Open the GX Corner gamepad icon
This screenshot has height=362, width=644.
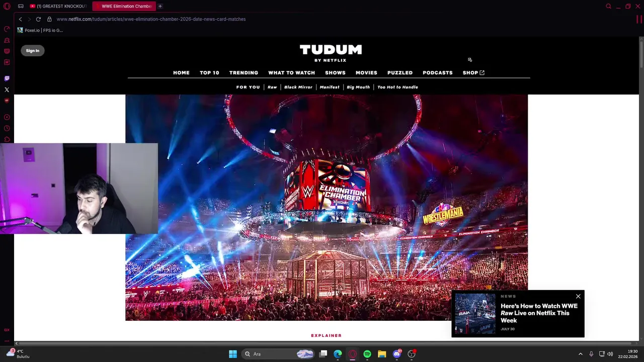click(x=21, y=6)
